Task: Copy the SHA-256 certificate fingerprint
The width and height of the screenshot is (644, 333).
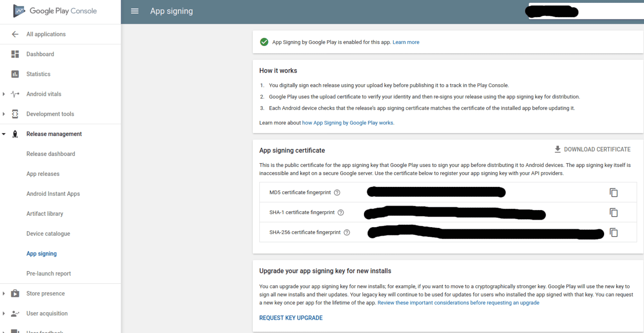Action: [613, 233]
